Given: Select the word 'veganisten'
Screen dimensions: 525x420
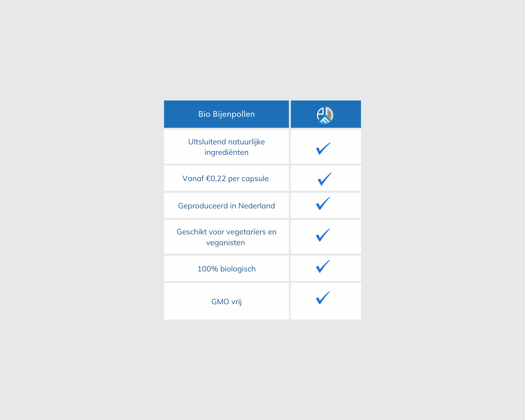Looking at the screenshot, I should pyautogui.click(x=225, y=243).
